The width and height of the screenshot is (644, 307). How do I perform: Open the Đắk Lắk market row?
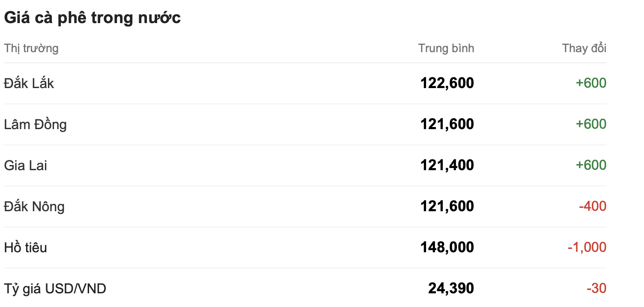point(29,83)
